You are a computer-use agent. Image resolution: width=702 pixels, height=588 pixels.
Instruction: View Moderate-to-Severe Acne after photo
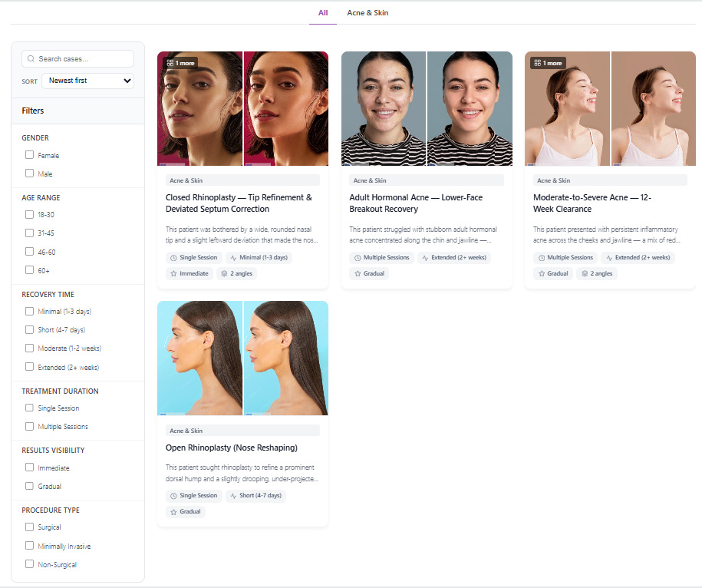654,108
